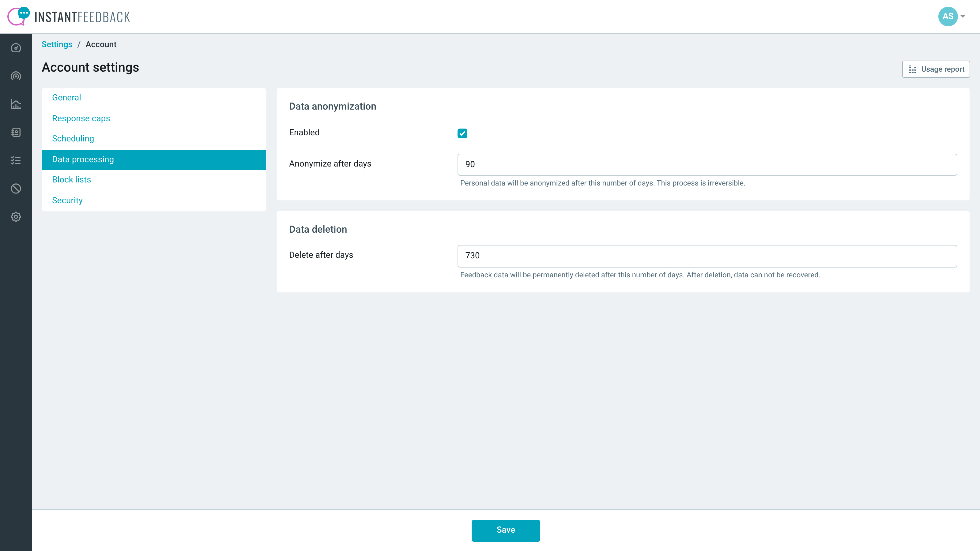Open the dashboard gauge icon in sidebar
This screenshot has height=551, width=980.
tap(16, 48)
